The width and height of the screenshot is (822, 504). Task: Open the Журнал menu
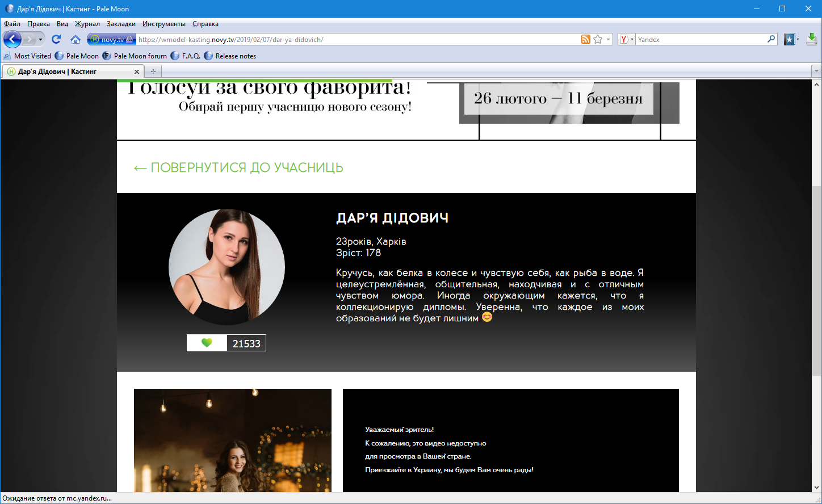coord(87,24)
